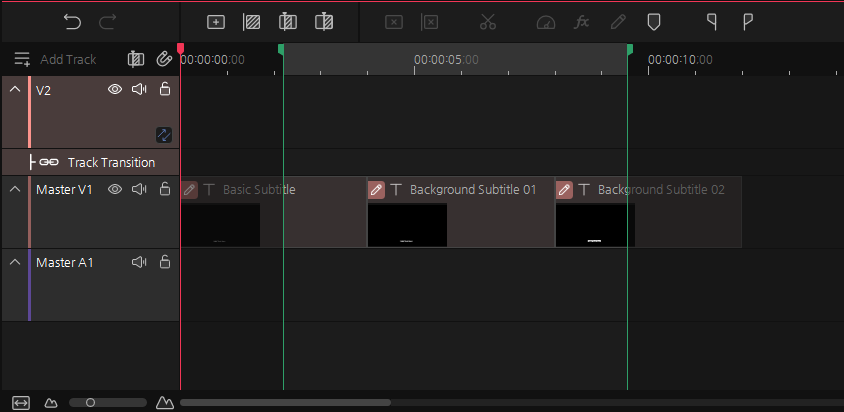Mute the Master A1 audio track
This screenshot has width=844, height=412.
click(x=139, y=262)
